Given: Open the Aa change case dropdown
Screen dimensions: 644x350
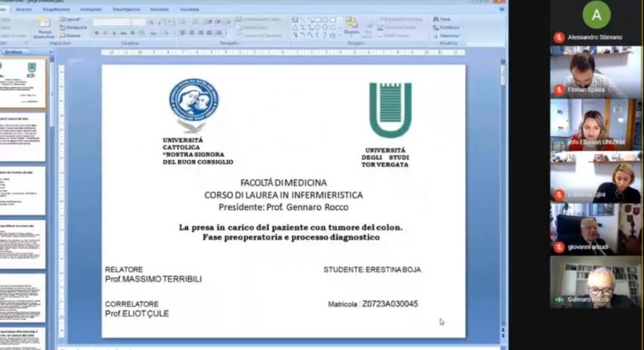Looking at the screenshot, I should tap(154, 33).
